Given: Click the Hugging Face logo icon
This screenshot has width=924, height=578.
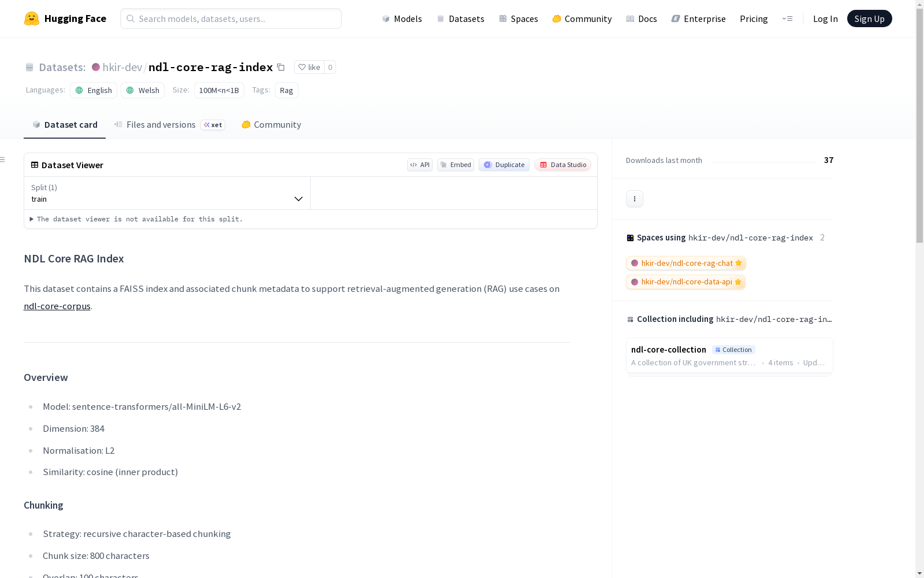Looking at the screenshot, I should pos(32,18).
